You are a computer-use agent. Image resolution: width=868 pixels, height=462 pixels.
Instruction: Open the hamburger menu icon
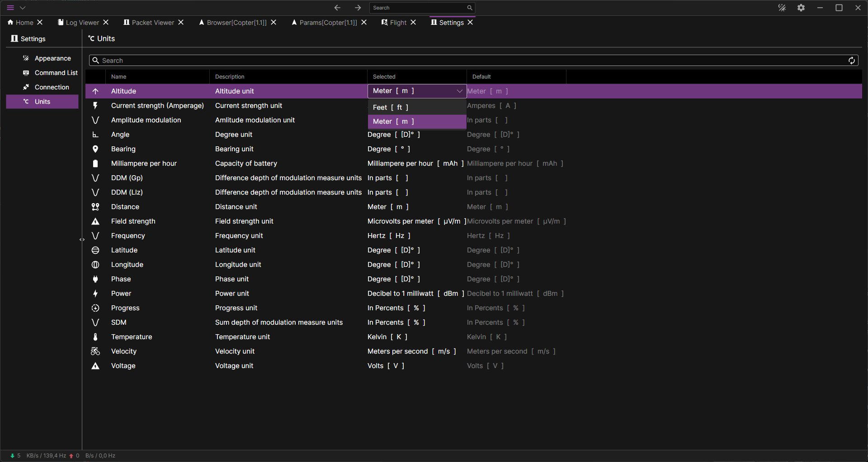[10, 8]
